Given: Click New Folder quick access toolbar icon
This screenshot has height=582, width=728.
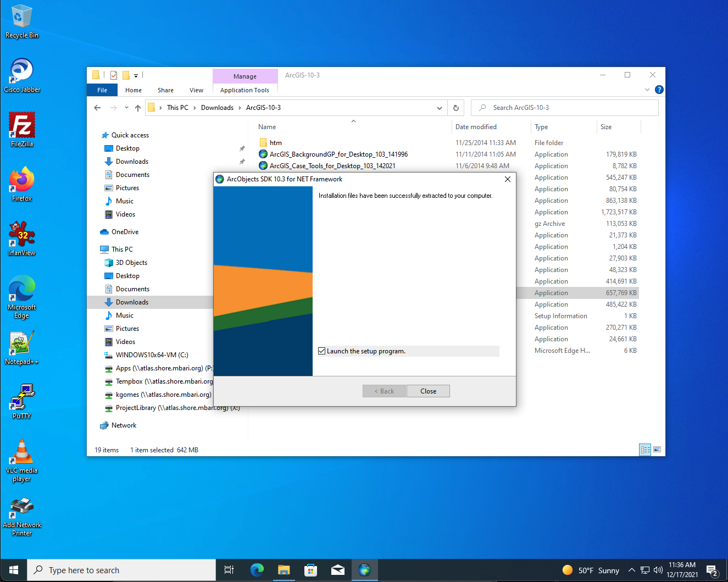Looking at the screenshot, I should 126,75.
